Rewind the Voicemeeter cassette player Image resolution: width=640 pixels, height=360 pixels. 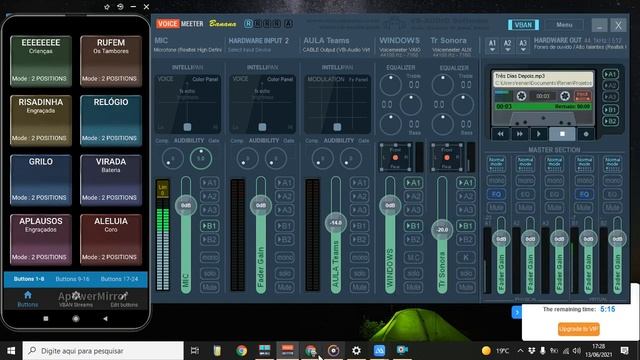[x=500, y=133]
